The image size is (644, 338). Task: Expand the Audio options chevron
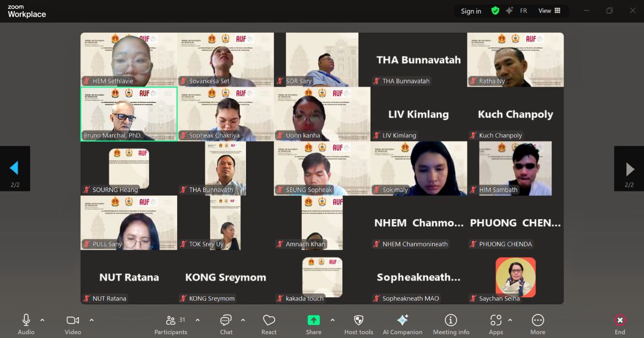(x=42, y=320)
